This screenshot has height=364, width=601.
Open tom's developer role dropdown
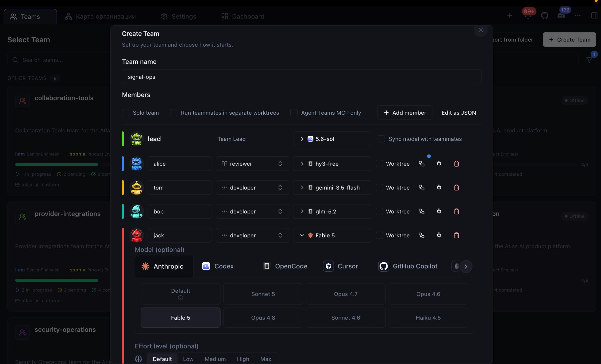tap(252, 187)
